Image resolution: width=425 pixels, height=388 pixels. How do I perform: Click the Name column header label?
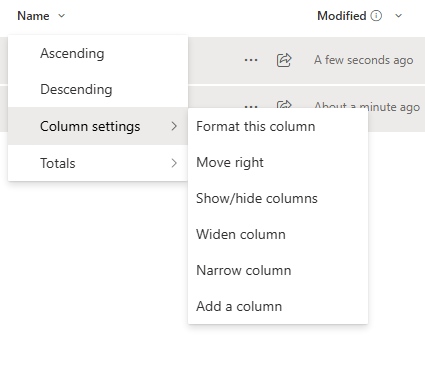[33, 16]
